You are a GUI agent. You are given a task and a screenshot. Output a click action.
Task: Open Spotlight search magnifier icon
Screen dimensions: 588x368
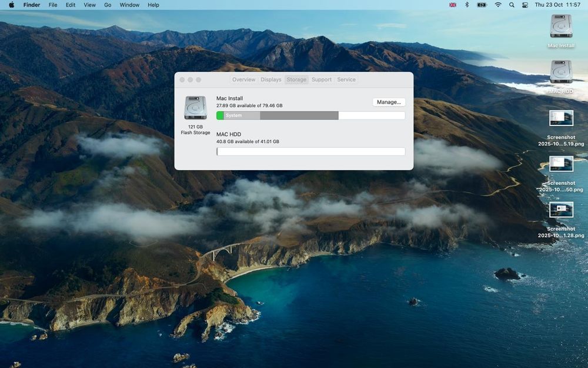[512, 5]
